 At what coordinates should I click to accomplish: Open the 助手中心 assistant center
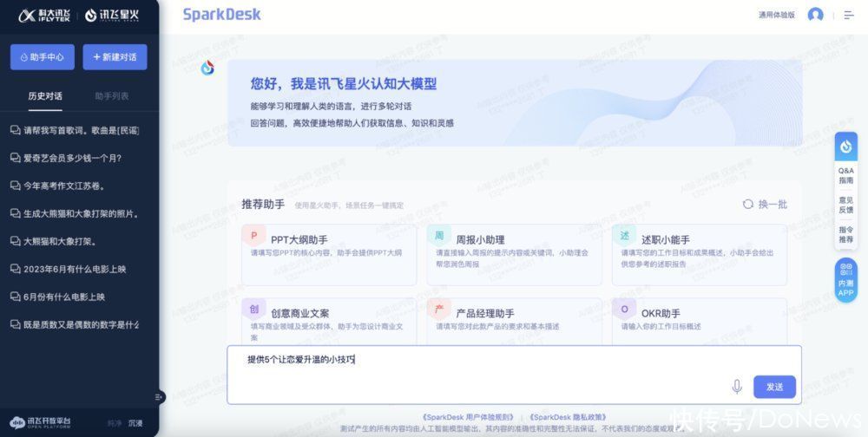pyautogui.click(x=42, y=57)
